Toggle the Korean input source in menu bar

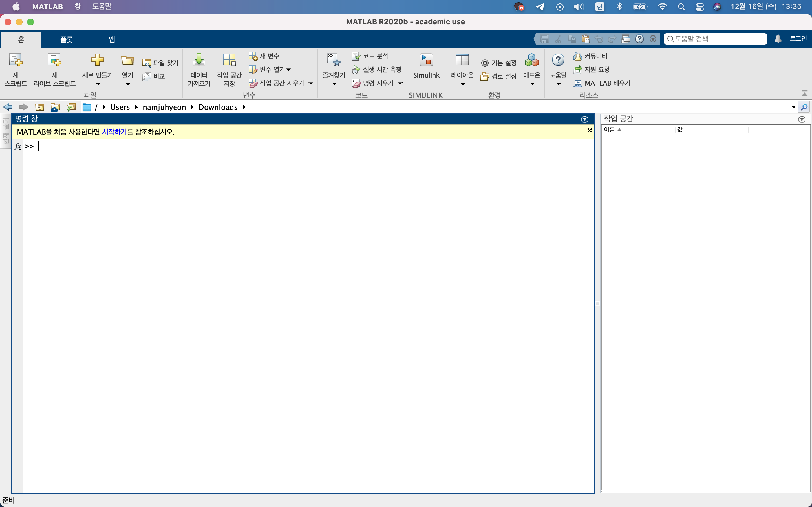pyautogui.click(x=600, y=7)
